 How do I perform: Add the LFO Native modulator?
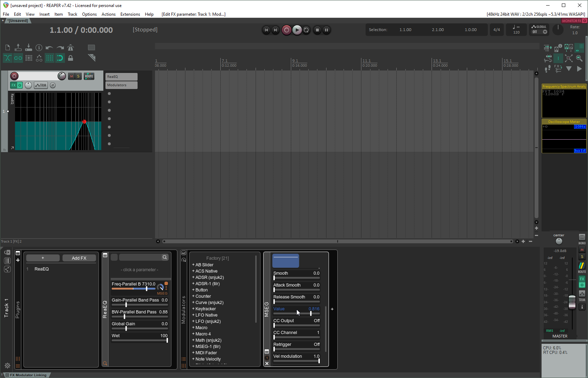(206, 315)
